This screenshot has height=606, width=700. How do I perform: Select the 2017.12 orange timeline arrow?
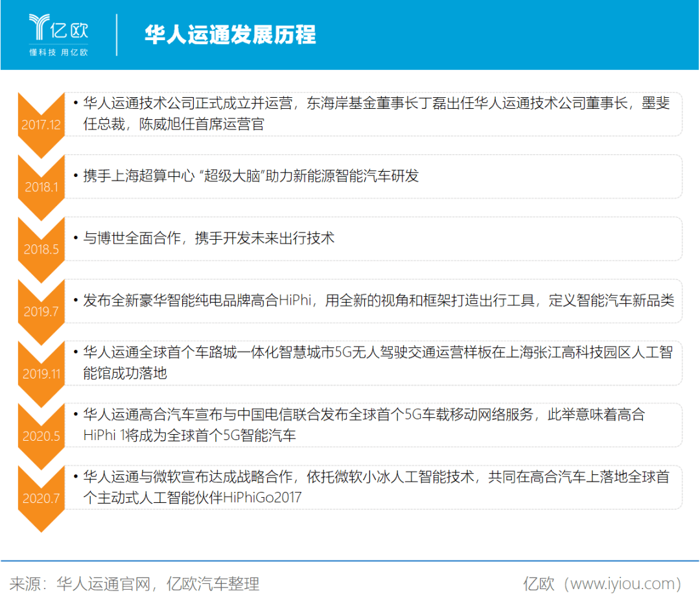(41, 124)
